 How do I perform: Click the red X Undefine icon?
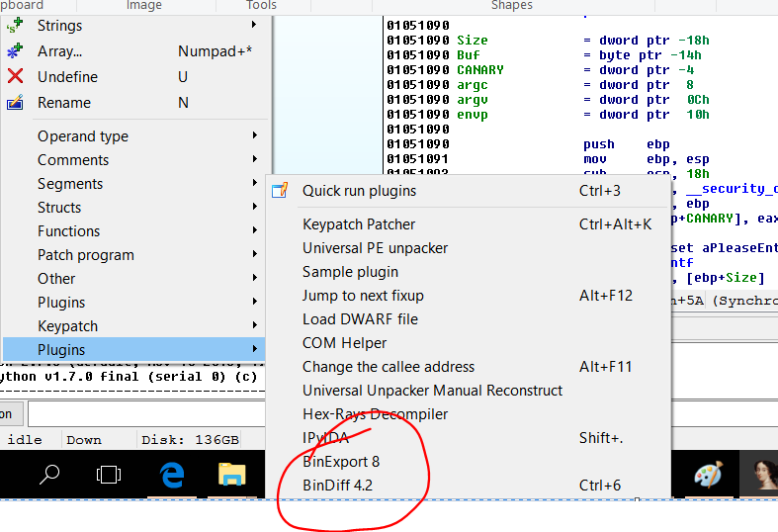pyautogui.click(x=15, y=77)
